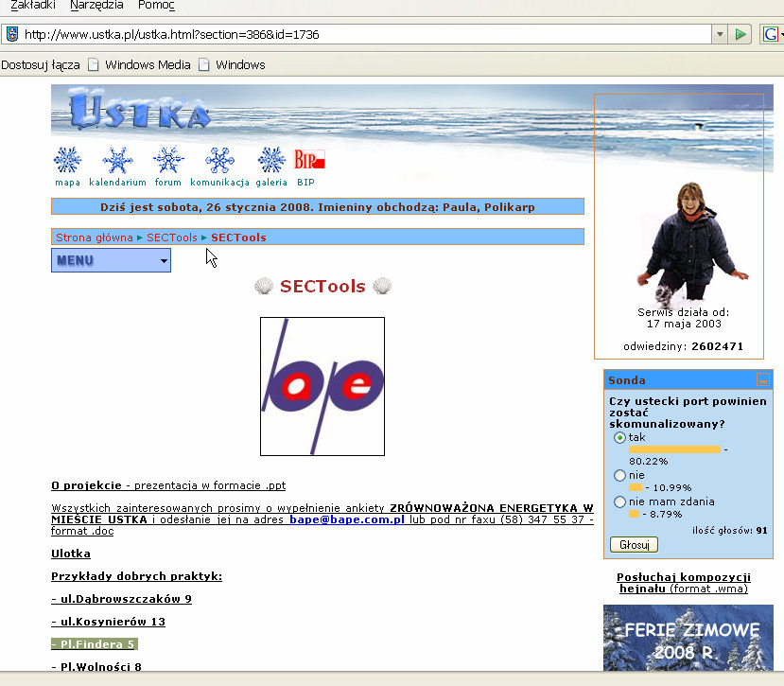Open the address bar history dropdown

tap(720, 34)
